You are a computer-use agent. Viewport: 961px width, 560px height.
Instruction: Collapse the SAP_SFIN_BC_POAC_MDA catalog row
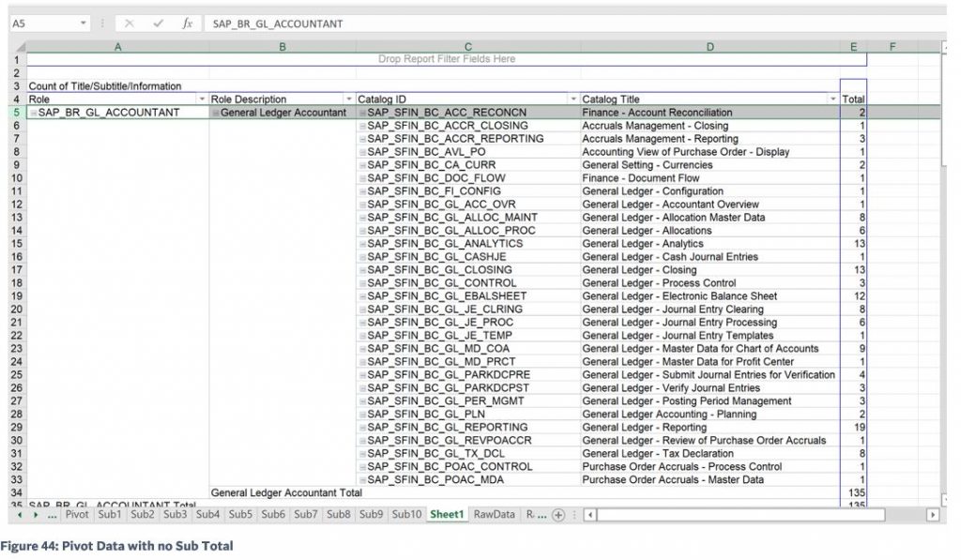click(x=363, y=480)
